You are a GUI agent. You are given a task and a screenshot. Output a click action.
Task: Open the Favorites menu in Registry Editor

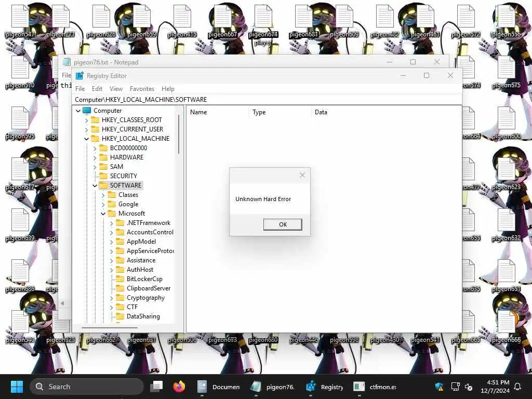(x=142, y=88)
